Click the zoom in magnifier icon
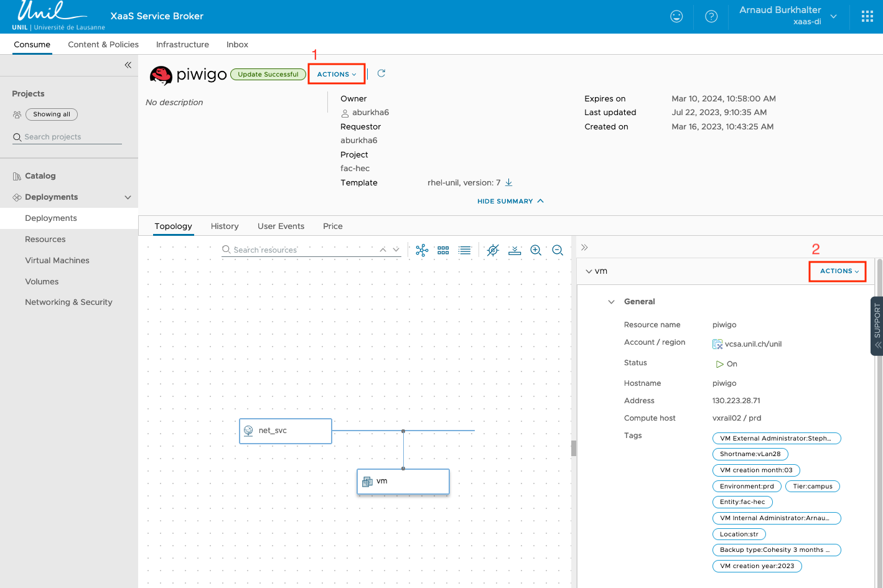The image size is (883, 588). coord(536,250)
